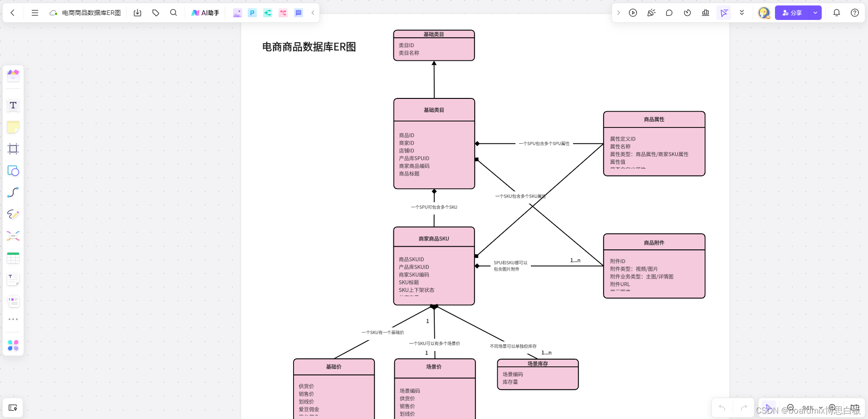The height and width of the screenshot is (419, 868).
Task: Open more tools ellipsis in left sidebar
Action: pos(13,319)
